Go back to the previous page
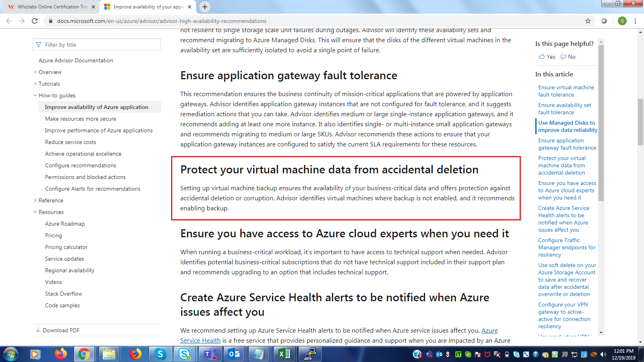The height and width of the screenshot is (362, 644). (9, 21)
